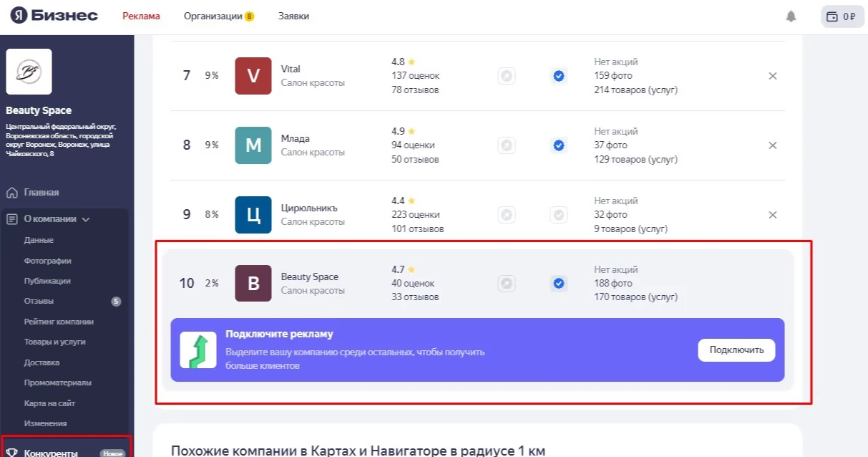Click the Млада teal M logo
Viewport: 868px width, 457px height.
coord(253,145)
